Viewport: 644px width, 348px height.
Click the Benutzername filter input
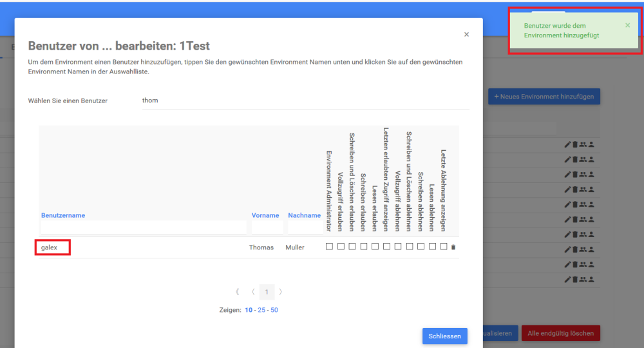(144, 227)
